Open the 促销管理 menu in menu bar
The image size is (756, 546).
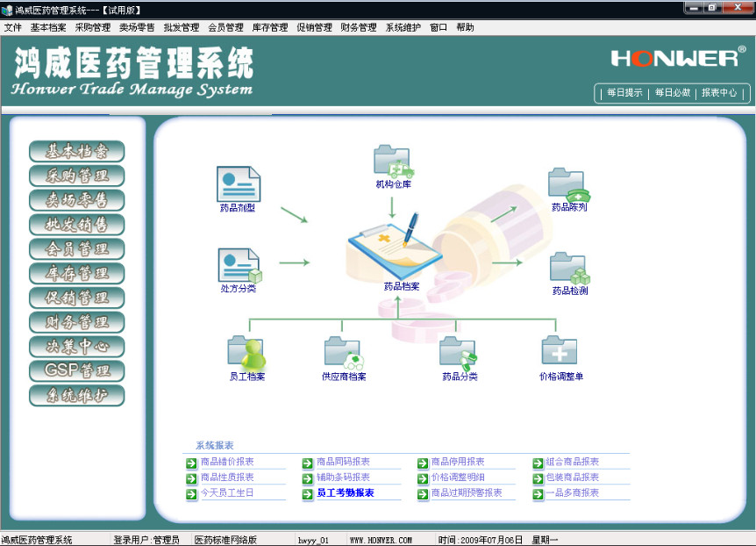pyautogui.click(x=314, y=27)
